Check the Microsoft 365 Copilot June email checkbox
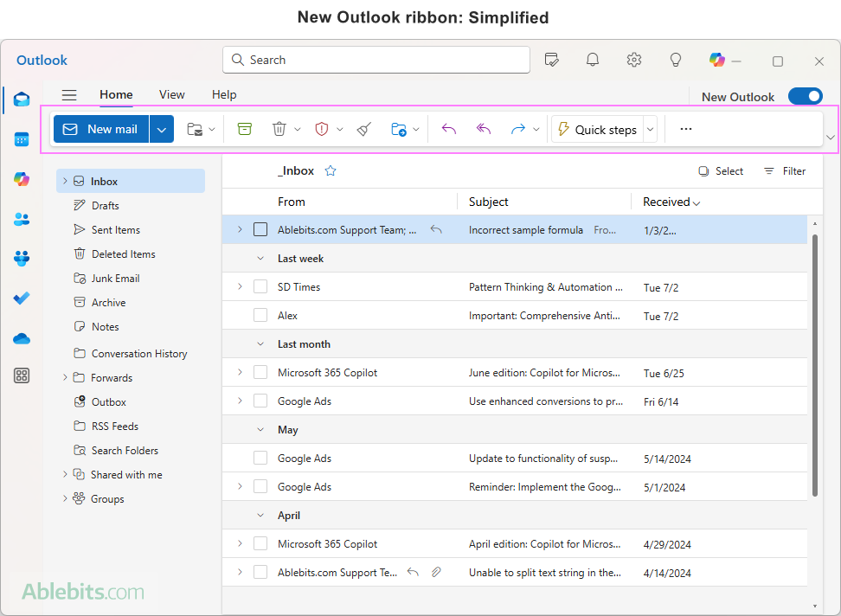This screenshot has height=616, width=841. pyautogui.click(x=260, y=373)
